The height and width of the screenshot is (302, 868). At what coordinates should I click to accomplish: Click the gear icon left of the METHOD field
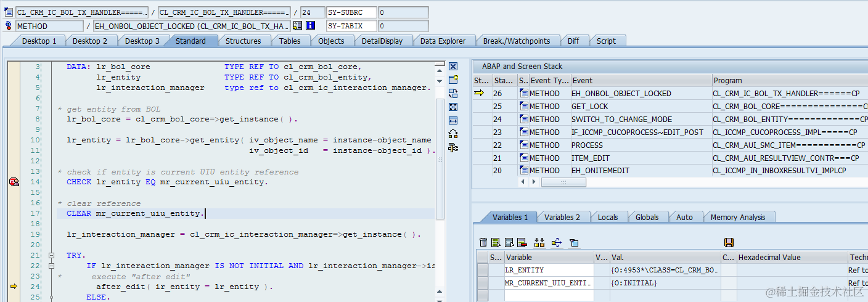(9, 26)
